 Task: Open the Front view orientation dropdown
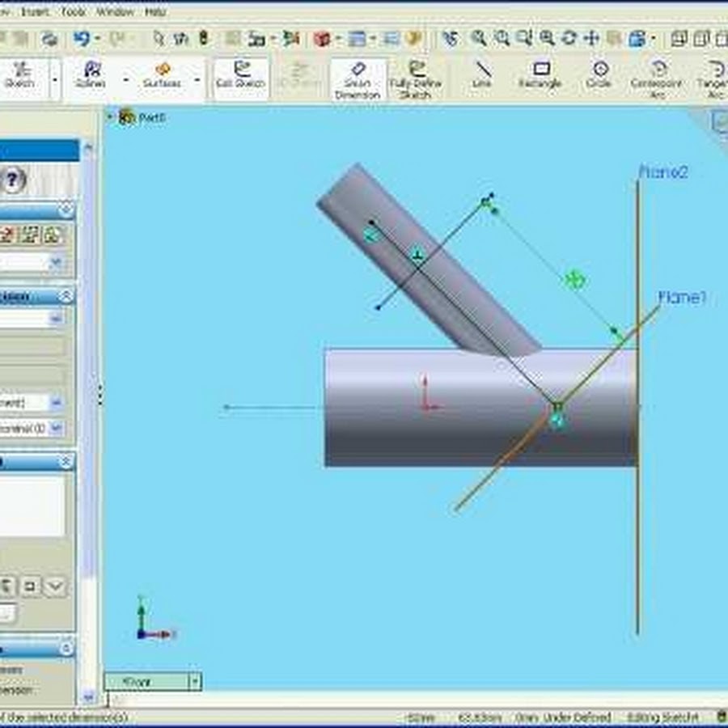(194, 682)
